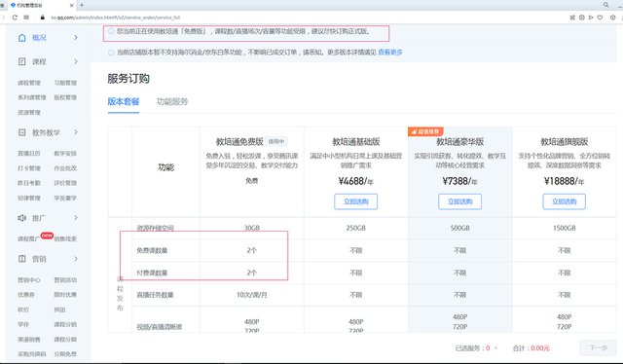Click the 10次/课/月 cell
The width and height of the screenshot is (623, 364).
[252, 295]
